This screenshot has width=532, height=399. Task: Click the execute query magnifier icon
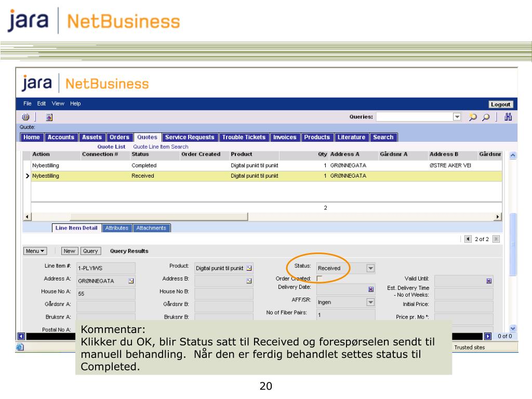[x=486, y=117]
